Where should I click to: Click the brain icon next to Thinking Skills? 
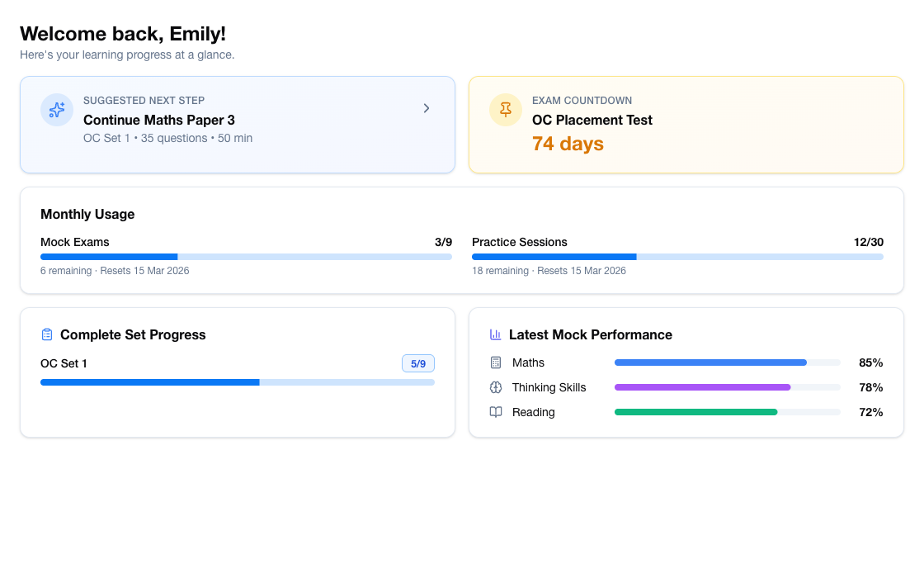click(495, 387)
